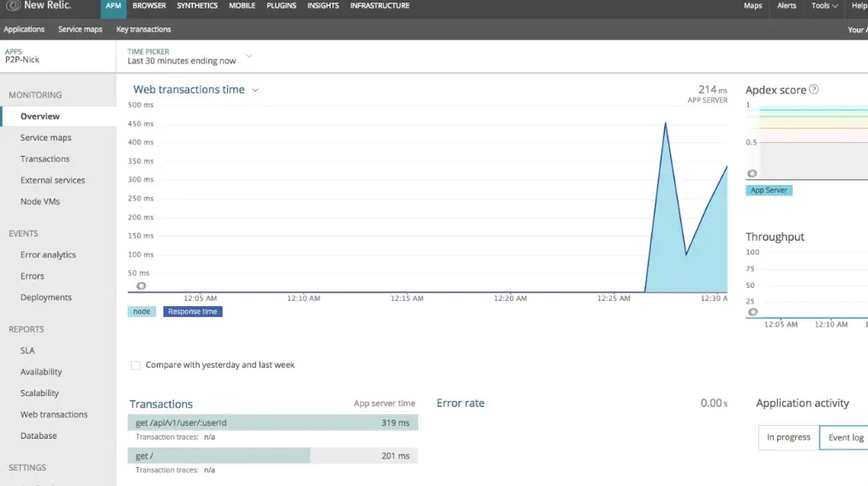The height and width of the screenshot is (486, 868).
Task: Click the 319 ms app server time value
Action: click(395, 423)
